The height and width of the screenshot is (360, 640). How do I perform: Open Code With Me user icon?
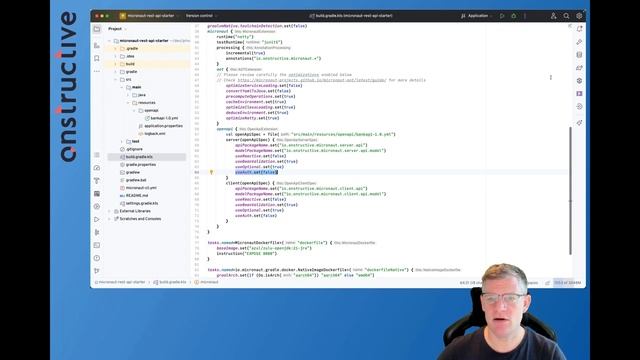pos(553,16)
